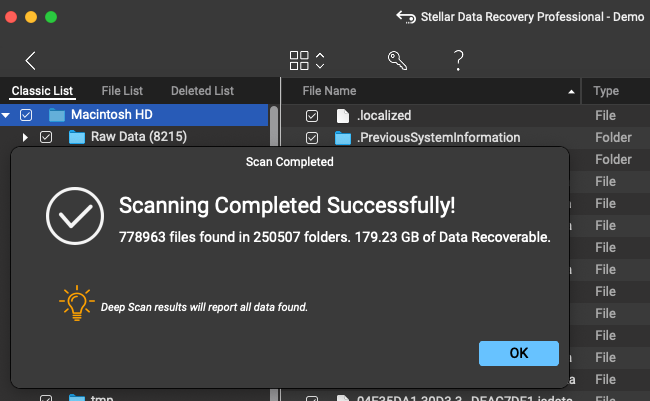Expand the Raw Data (8215) node
Image resolution: width=650 pixels, height=401 pixels.
pos(25,137)
